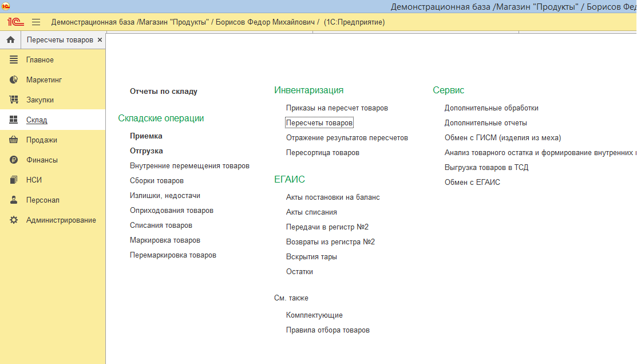The height and width of the screenshot is (364, 637).
Task: Open Акты списания
Action: pos(311,212)
